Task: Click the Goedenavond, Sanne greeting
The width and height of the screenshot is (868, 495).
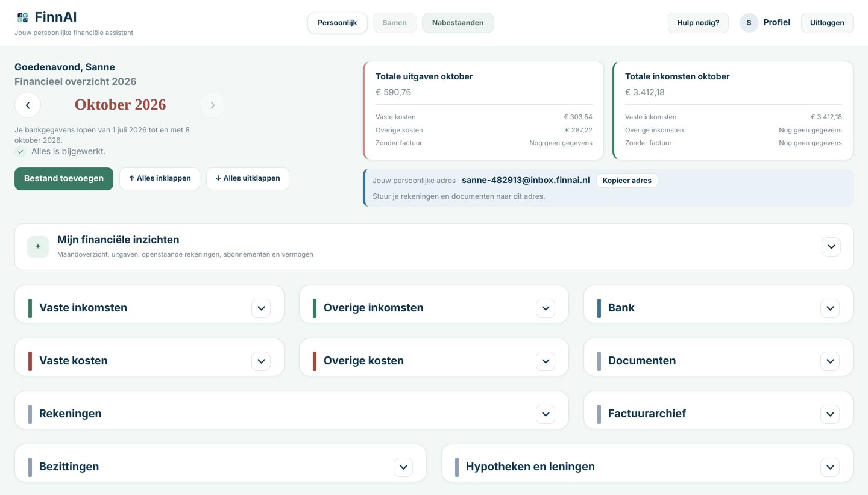Action: [x=64, y=67]
